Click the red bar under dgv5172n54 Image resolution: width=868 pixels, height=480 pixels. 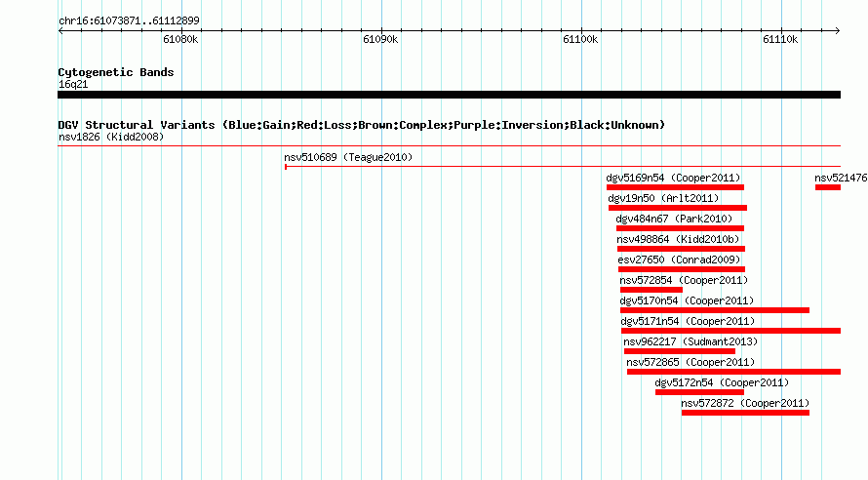click(x=699, y=392)
